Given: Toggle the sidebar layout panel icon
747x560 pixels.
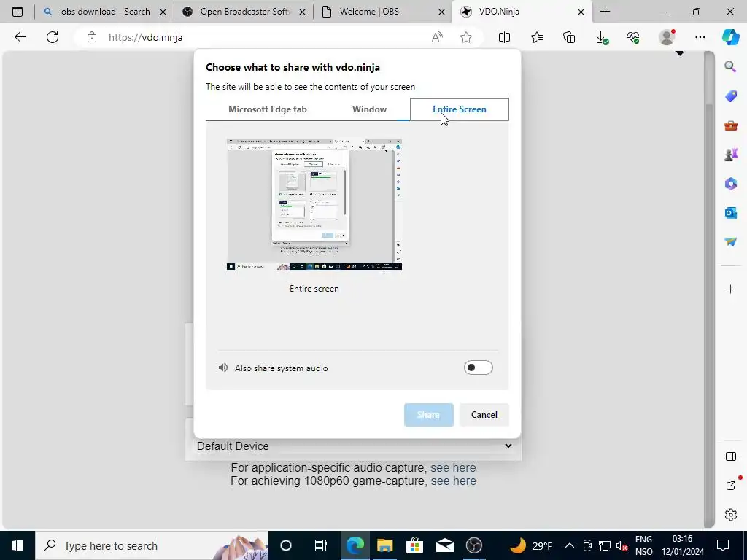Looking at the screenshot, I should (x=730, y=456).
